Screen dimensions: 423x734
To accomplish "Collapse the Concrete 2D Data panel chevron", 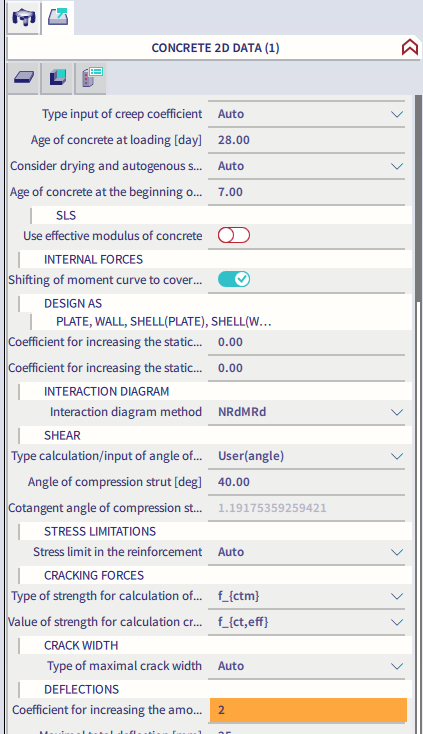I will click(409, 48).
